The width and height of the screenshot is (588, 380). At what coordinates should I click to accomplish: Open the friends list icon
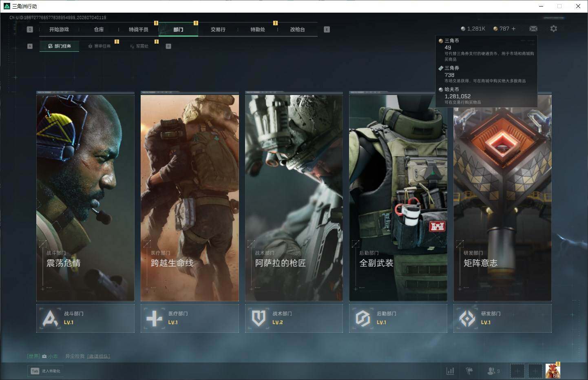(x=493, y=371)
